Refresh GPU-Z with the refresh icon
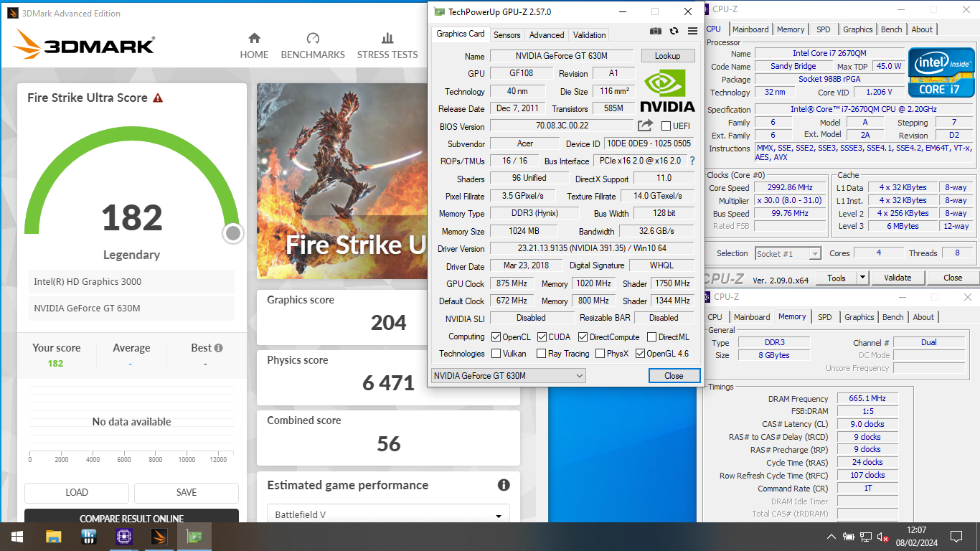The width and height of the screenshot is (980, 551). [674, 31]
